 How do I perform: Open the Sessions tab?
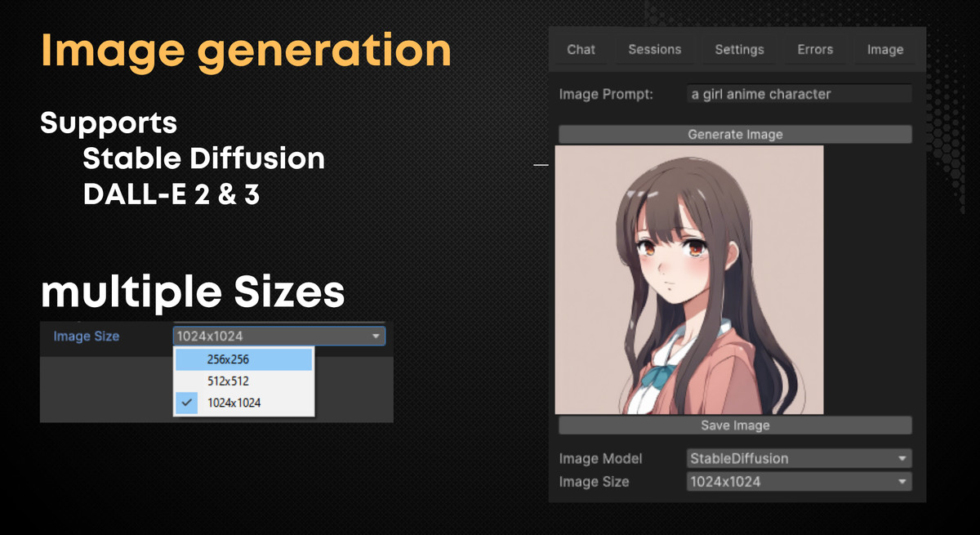(x=654, y=50)
